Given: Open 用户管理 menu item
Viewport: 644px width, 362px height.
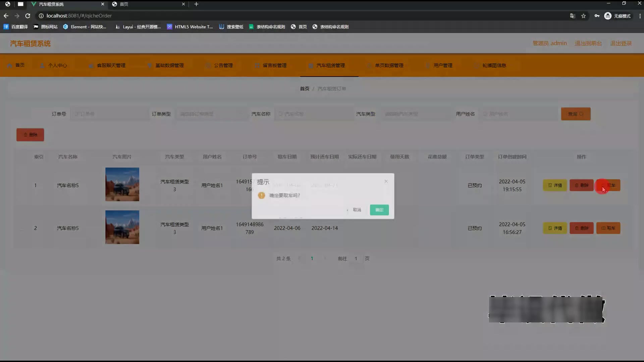Looking at the screenshot, I should point(442,65).
